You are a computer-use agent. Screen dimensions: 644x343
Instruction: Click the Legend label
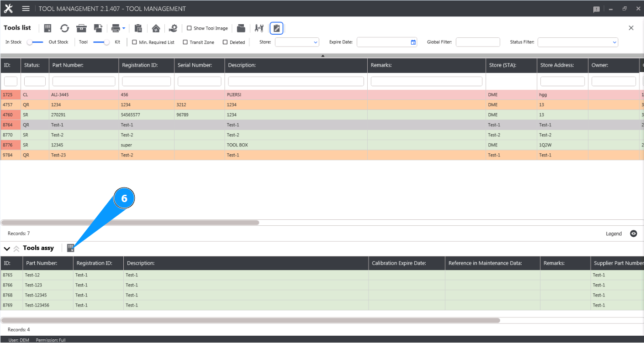click(x=614, y=234)
